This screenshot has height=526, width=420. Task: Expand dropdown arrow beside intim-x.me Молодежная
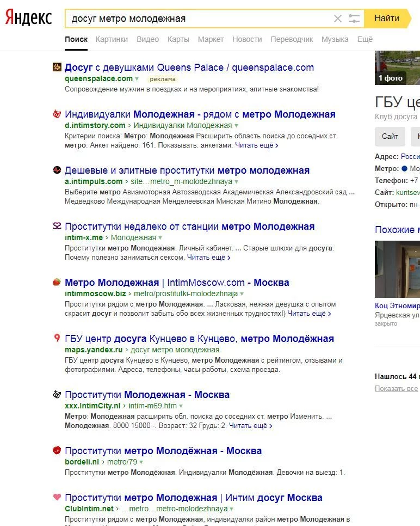(x=160, y=237)
